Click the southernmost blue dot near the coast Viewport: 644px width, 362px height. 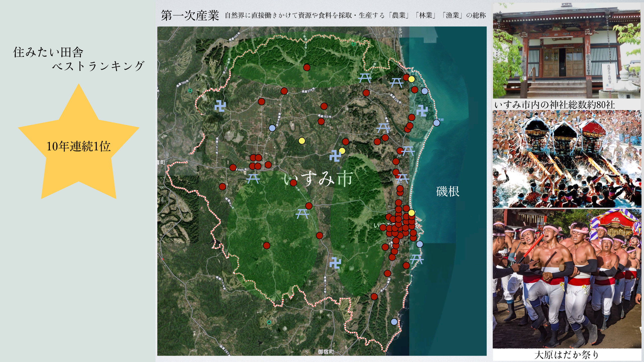pos(394,322)
